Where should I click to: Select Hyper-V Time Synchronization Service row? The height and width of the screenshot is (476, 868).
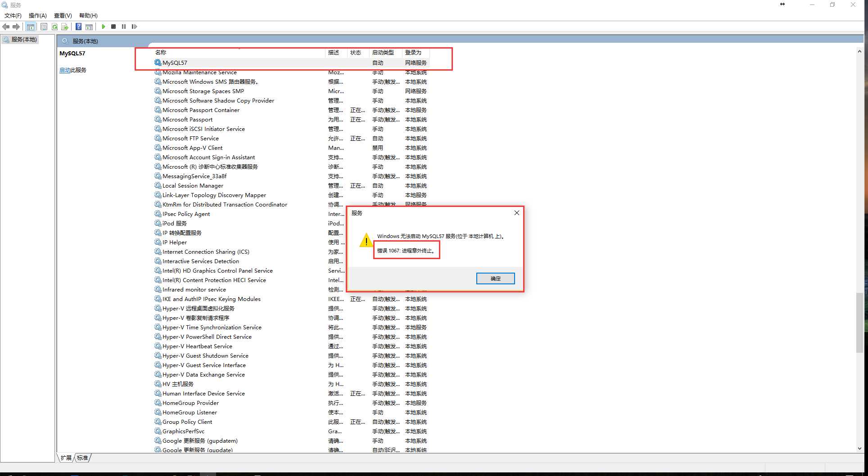click(x=291, y=327)
